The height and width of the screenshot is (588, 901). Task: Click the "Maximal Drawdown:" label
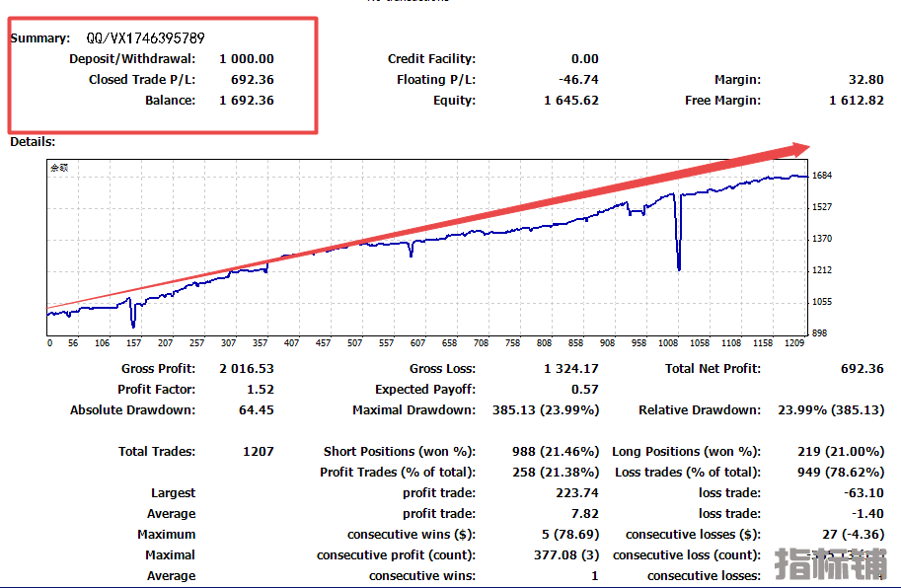(413, 410)
